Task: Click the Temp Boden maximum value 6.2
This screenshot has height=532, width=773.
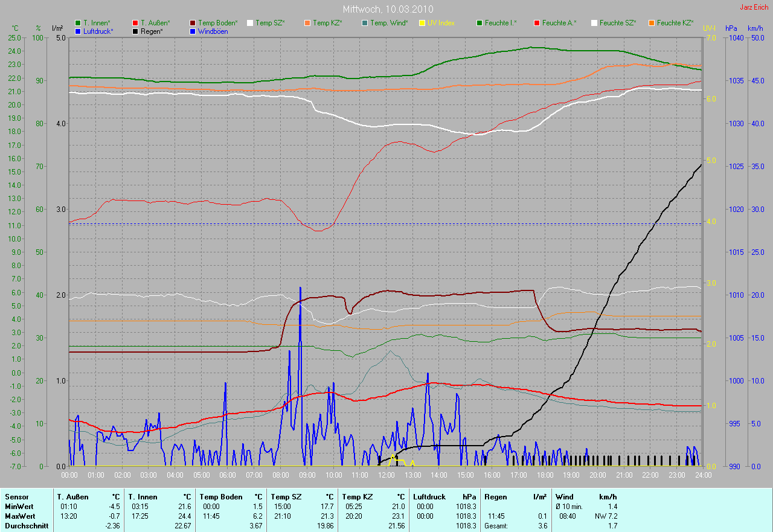Action: pos(258,516)
